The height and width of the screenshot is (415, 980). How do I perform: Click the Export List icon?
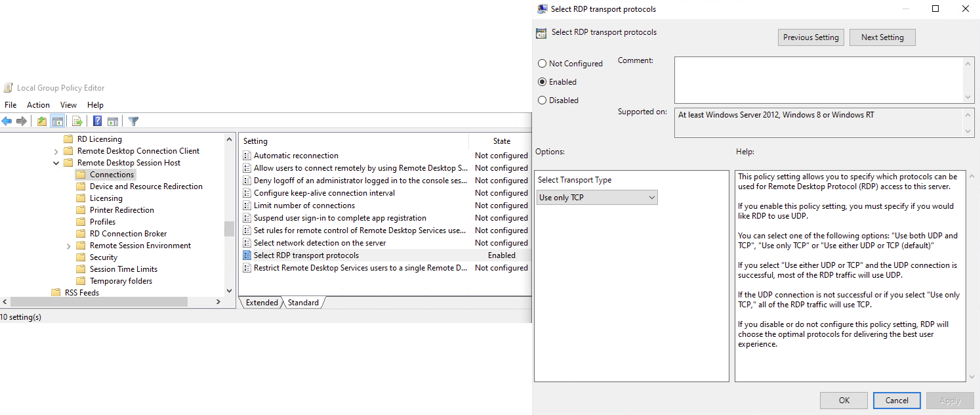[x=77, y=120]
